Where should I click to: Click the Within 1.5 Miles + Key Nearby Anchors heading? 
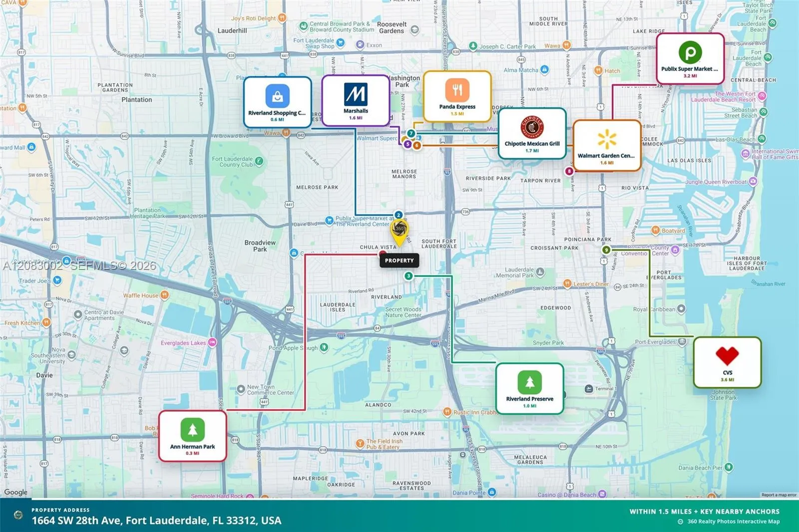coord(704,512)
